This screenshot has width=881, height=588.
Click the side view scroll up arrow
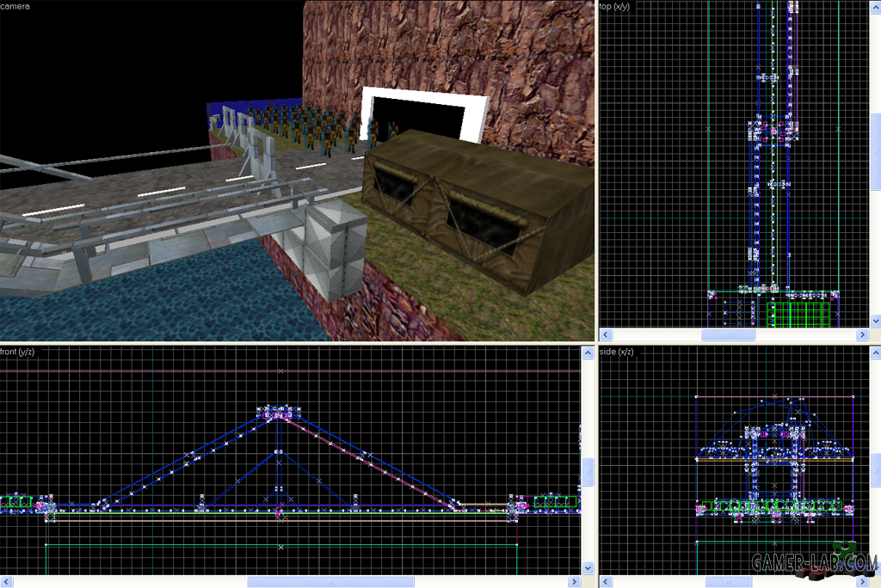coord(875,353)
